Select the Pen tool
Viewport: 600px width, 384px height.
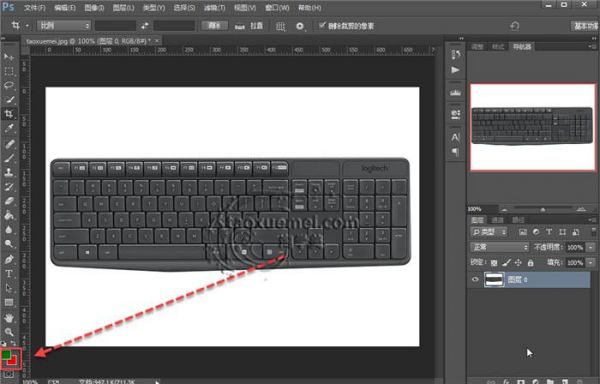click(x=9, y=259)
